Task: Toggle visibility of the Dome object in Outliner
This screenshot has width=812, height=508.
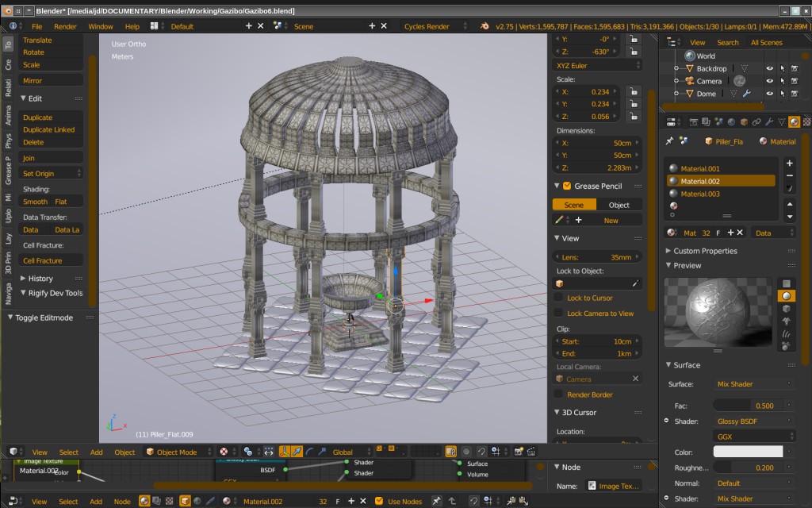Action: [x=770, y=94]
